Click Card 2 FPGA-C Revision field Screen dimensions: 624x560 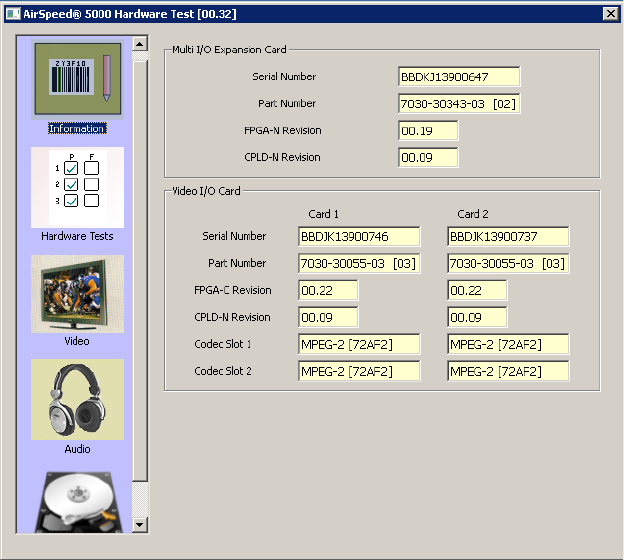coord(477,290)
